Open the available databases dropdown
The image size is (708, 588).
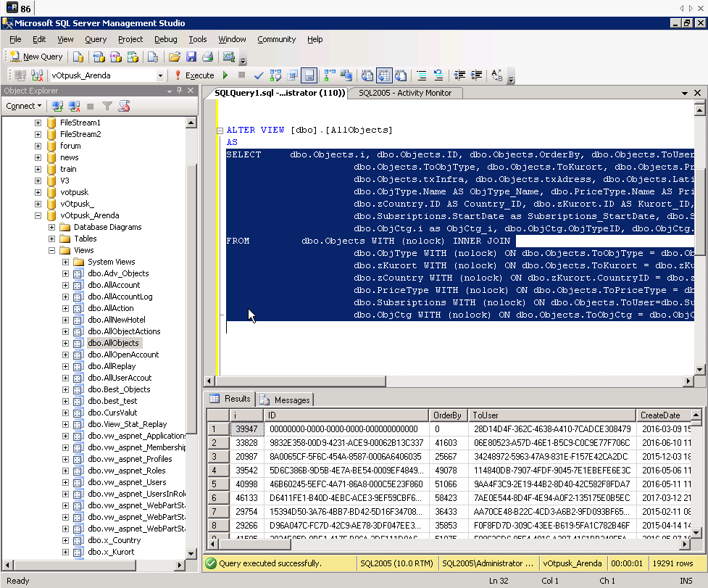point(160,75)
